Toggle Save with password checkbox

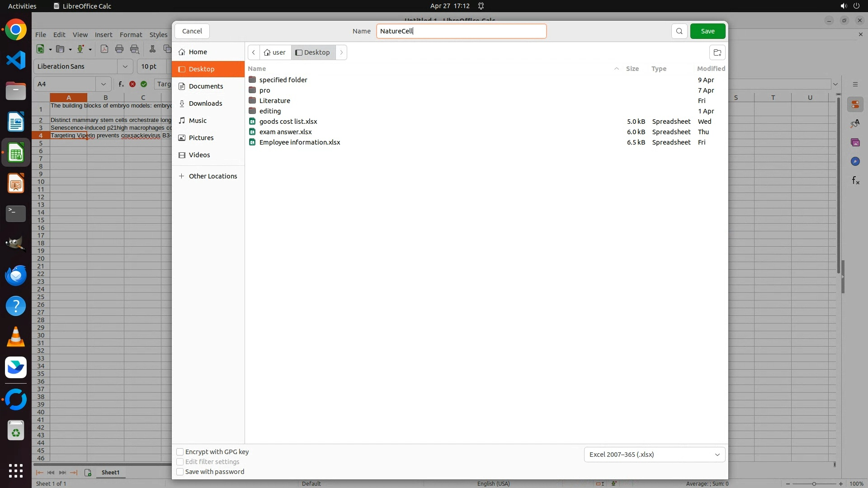180,472
